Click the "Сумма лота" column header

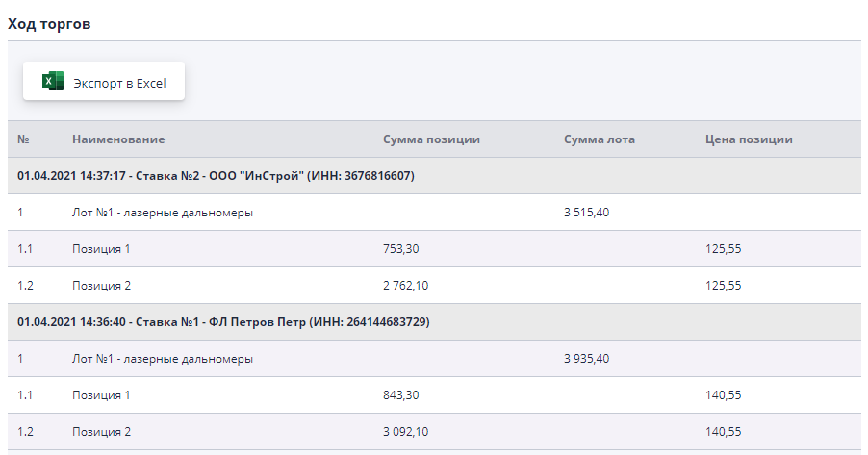pyautogui.click(x=599, y=139)
